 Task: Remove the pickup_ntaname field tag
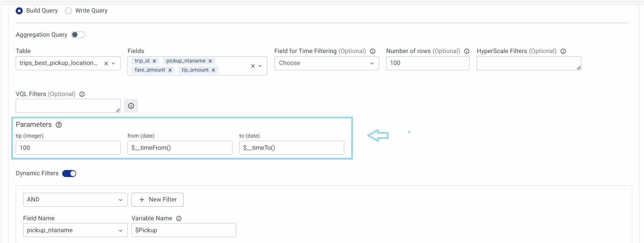pos(210,61)
